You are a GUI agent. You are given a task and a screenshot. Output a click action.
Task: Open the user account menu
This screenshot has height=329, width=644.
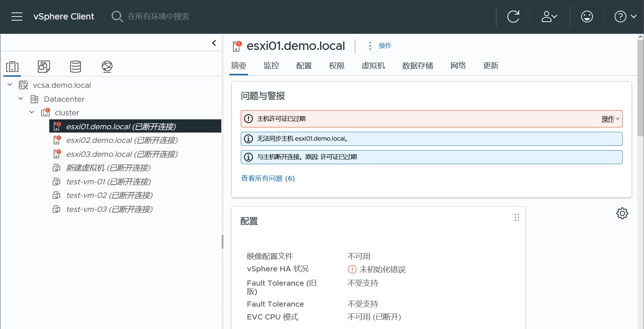[550, 17]
